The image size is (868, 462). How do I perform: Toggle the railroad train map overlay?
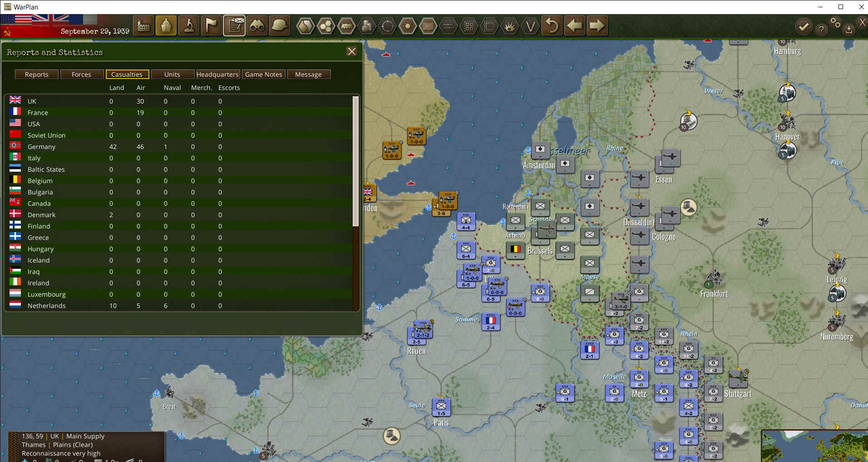pos(346,26)
